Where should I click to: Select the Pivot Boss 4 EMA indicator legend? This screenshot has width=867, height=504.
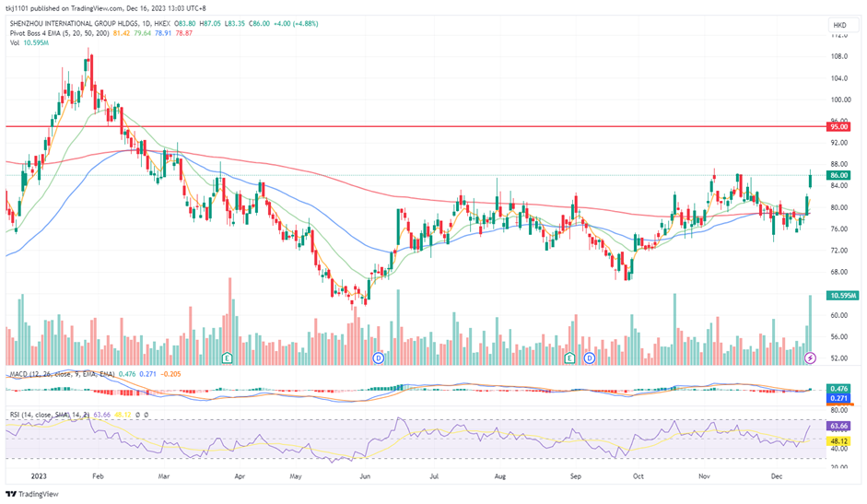click(x=59, y=33)
